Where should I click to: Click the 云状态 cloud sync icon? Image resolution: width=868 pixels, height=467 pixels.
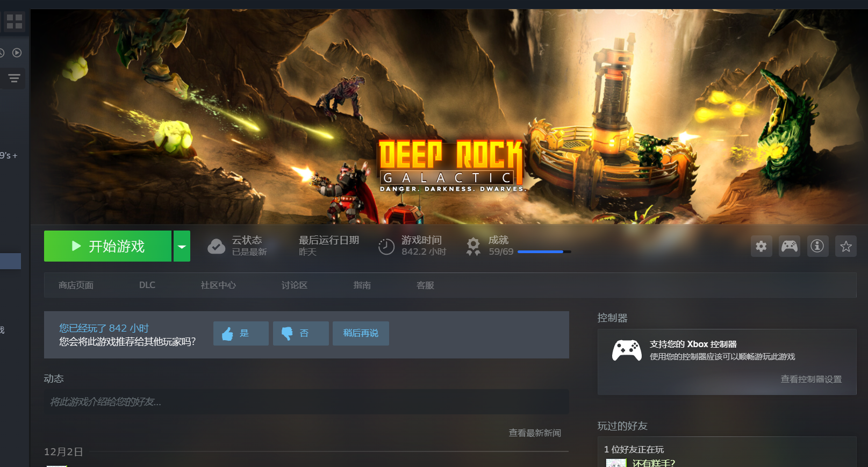click(216, 246)
